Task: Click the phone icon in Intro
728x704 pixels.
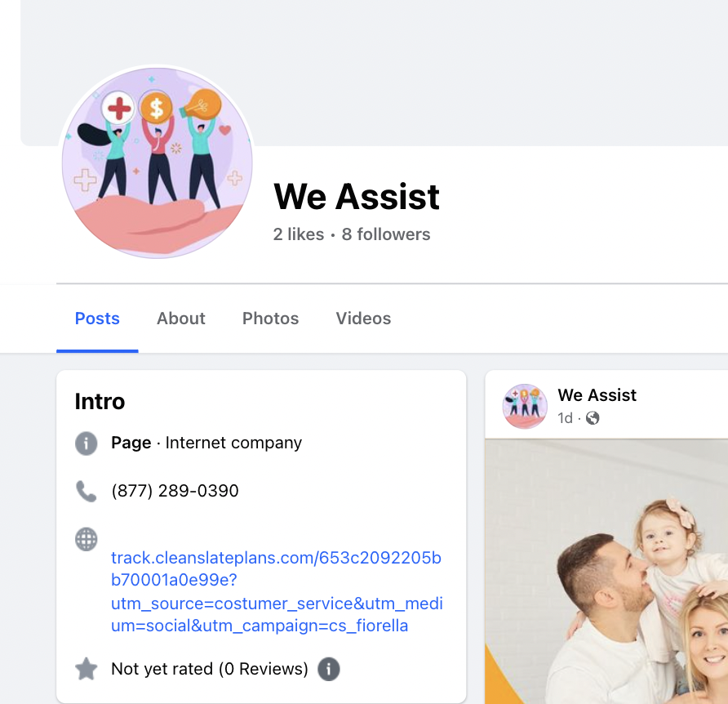Action: pos(87,491)
